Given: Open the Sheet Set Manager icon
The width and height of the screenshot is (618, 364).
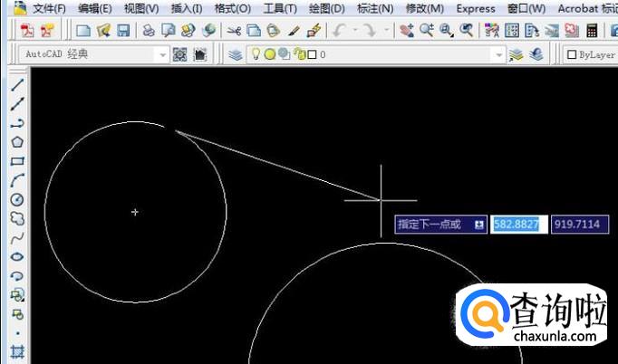Looking at the screenshot, I should (x=552, y=31).
